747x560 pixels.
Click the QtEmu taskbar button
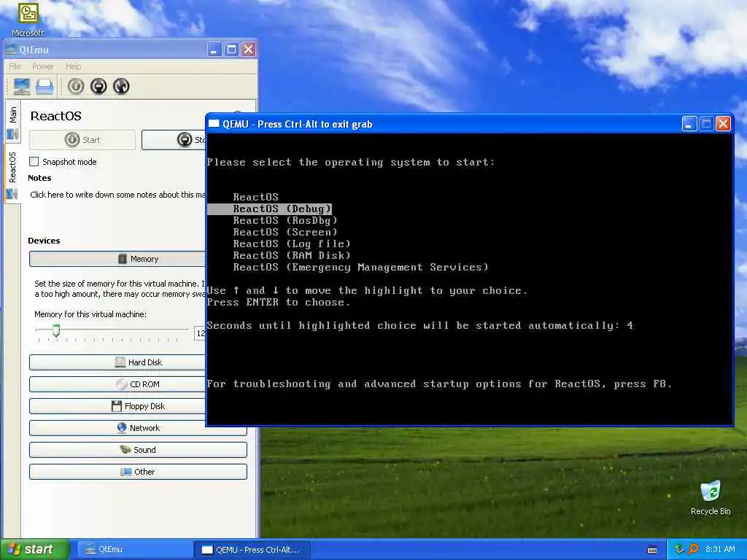135,550
